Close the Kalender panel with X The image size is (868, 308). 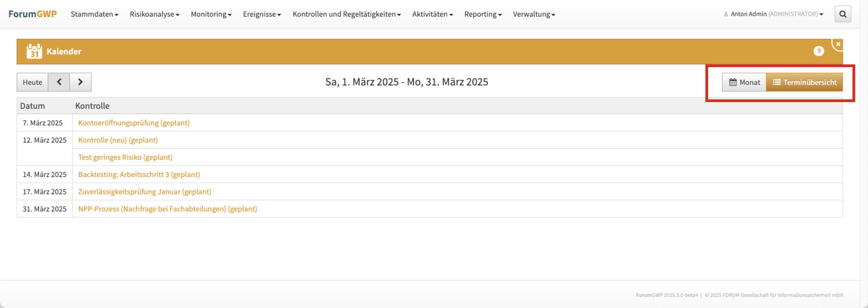(838, 44)
